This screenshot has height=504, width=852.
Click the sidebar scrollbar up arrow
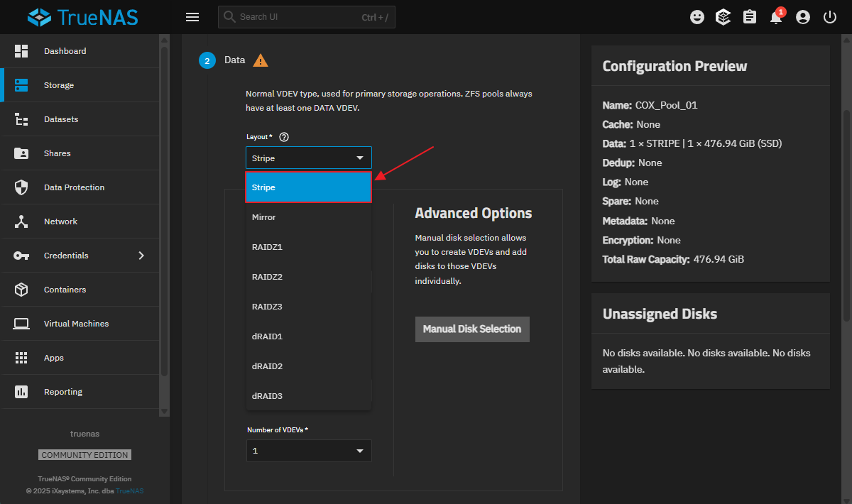[x=165, y=41]
